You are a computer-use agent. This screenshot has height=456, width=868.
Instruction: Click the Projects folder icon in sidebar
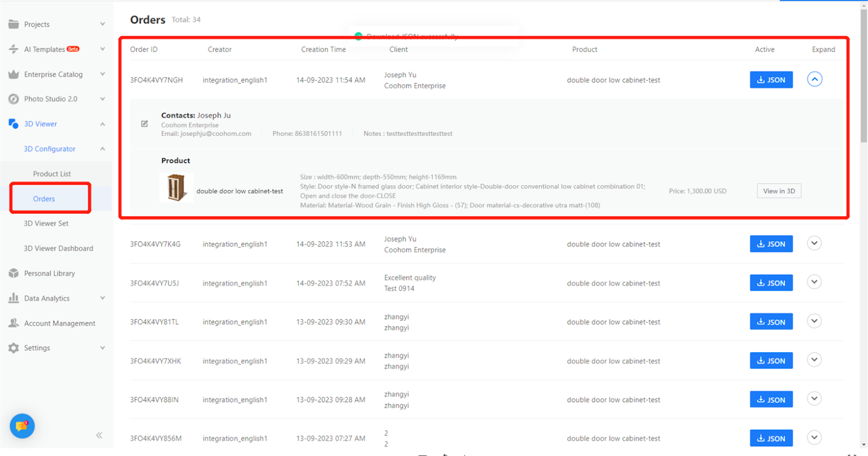tap(14, 24)
